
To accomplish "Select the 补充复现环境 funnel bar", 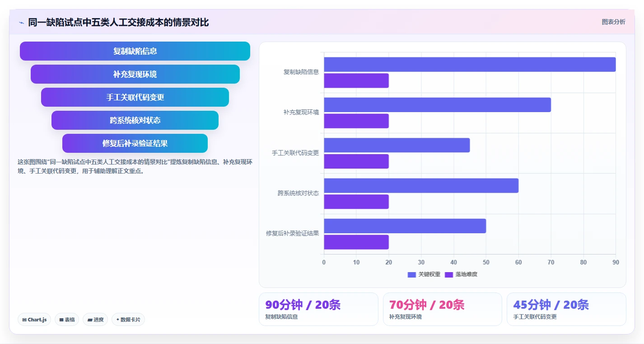I will coord(135,74).
